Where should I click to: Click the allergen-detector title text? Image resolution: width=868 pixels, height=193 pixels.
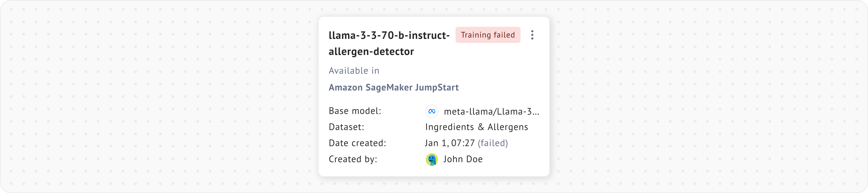coord(371,52)
